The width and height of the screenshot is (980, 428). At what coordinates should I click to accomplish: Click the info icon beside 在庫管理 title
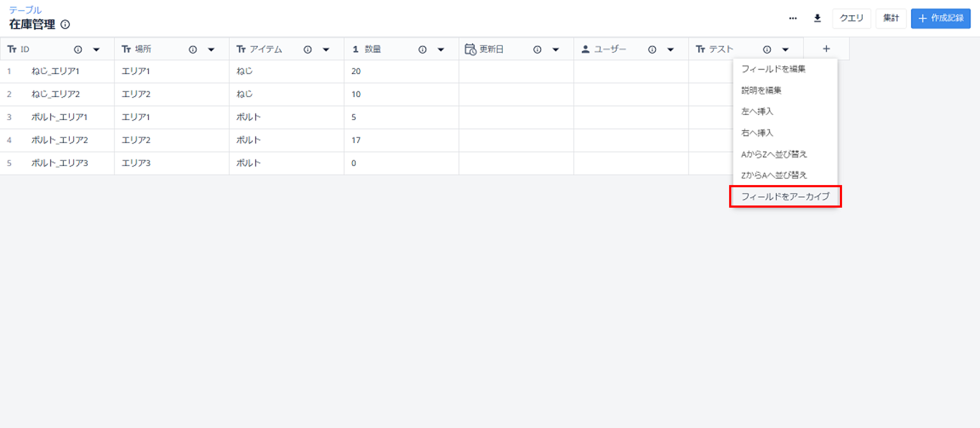(66, 24)
